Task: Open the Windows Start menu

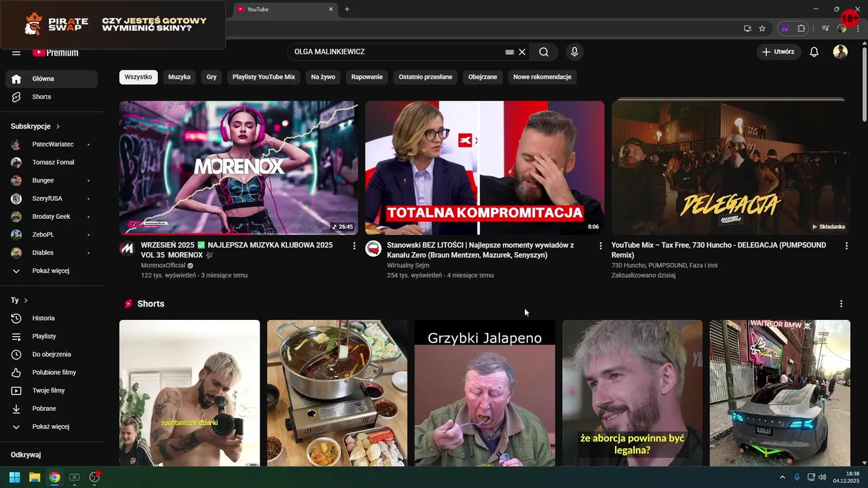Action: pyautogui.click(x=14, y=477)
